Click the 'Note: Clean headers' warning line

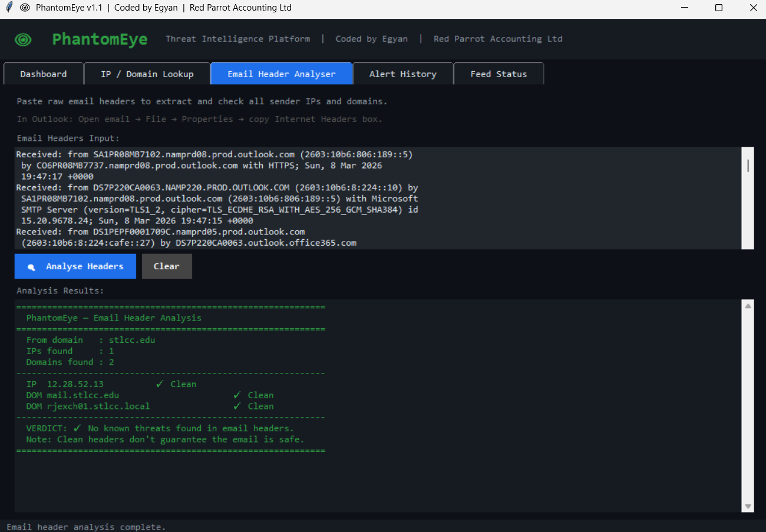[x=165, y=440]
